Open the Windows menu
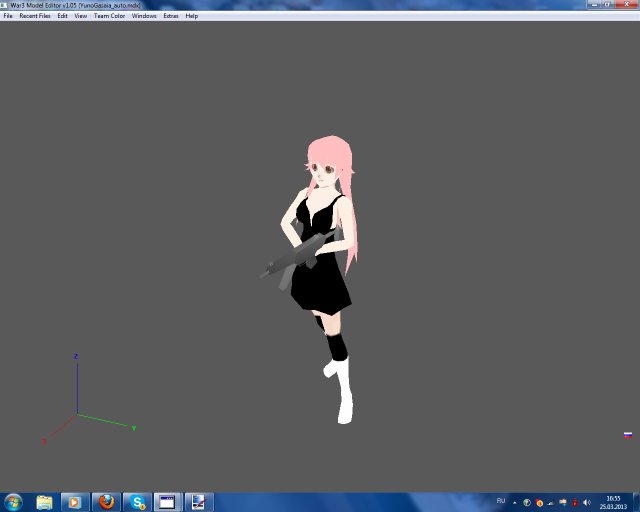This screenshot has width=640, height=512. (144, 16)
